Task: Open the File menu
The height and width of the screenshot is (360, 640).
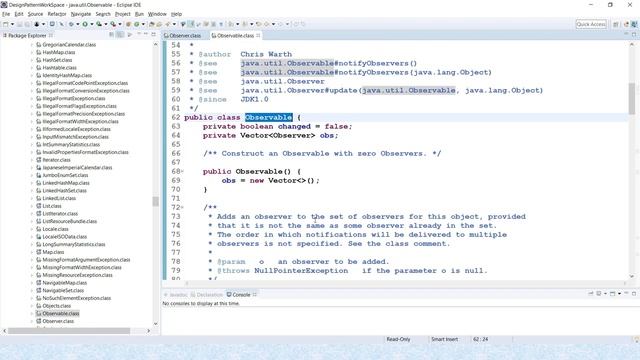Action: 6,14
